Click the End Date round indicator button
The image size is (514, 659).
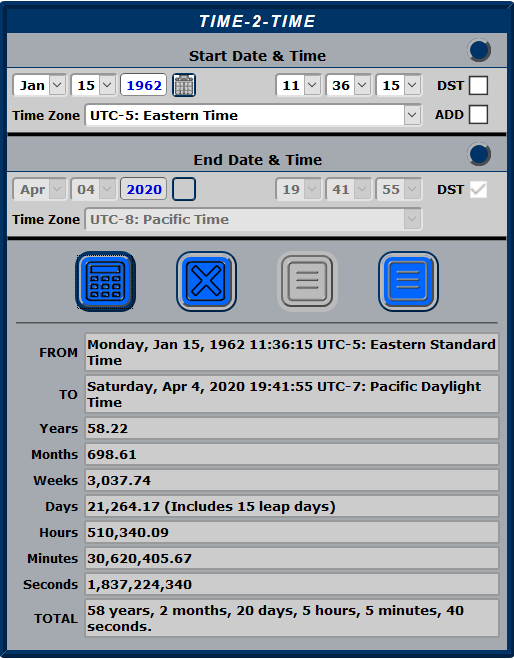click(479, 154)
